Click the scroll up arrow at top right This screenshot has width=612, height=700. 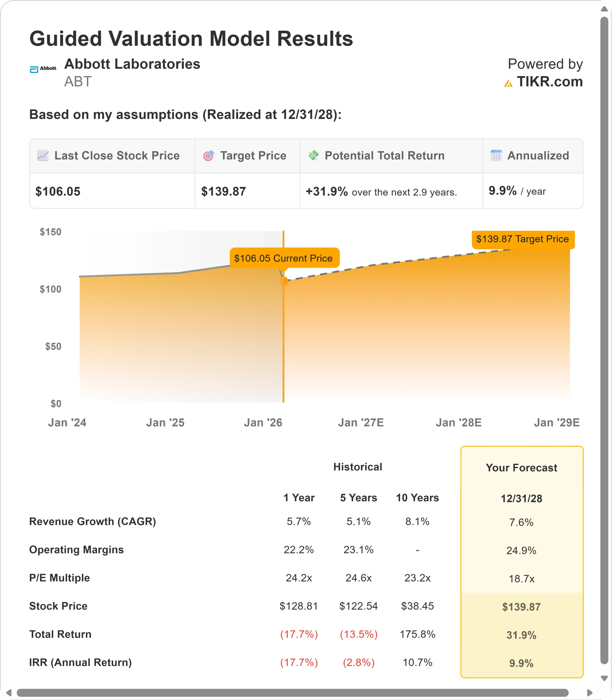604,9
